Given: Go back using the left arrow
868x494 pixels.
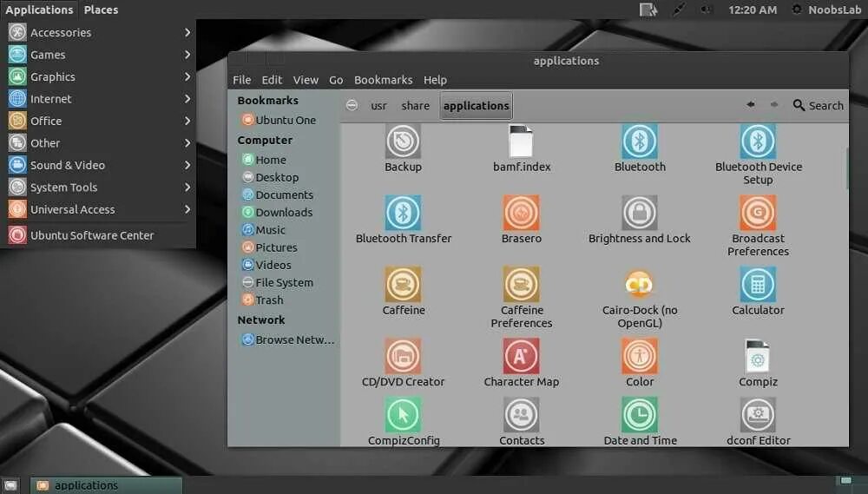Looking at the screenshot, I should (x=751, y=105).
